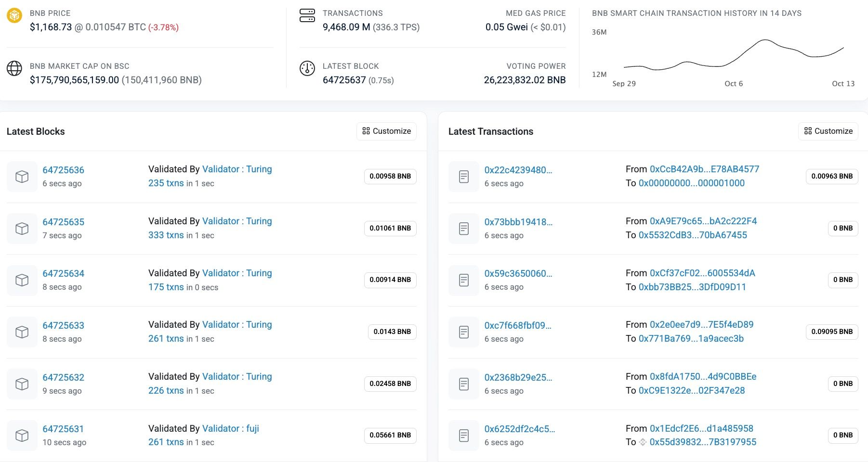Click the BNB coin logo icon
This screenshot has height=462, width=868.
point(14,15)
